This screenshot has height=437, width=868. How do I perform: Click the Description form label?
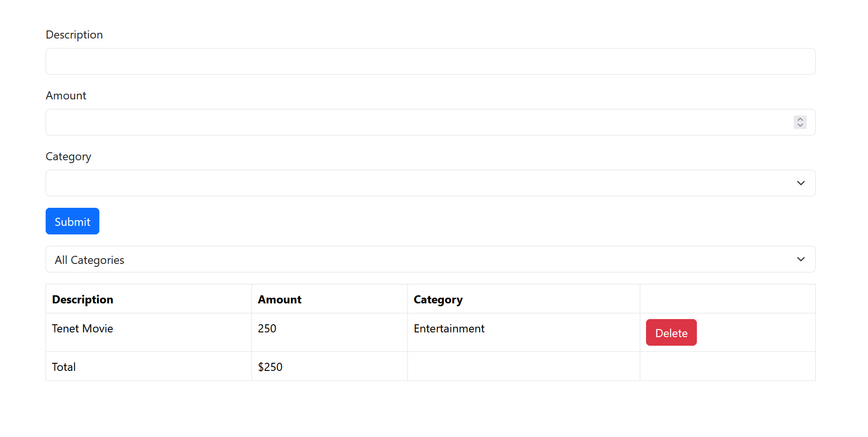click(74, 34)
